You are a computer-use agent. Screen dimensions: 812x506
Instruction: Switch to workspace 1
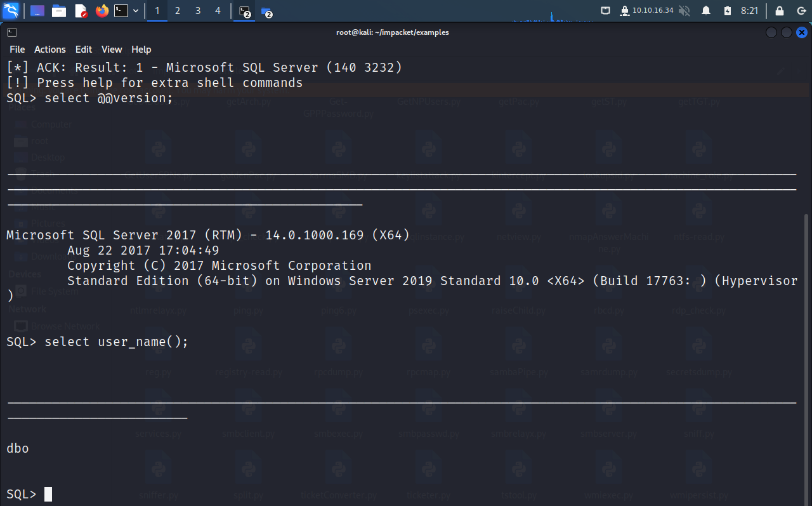pyautogui.click(x=157, y=11)
